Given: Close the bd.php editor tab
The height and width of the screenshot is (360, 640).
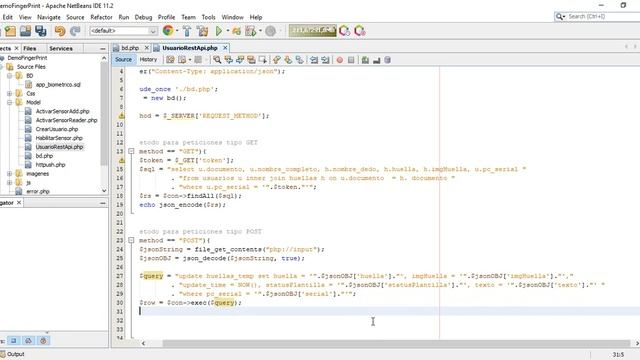Looking at the screenshot, I should [x=147, y=48].
